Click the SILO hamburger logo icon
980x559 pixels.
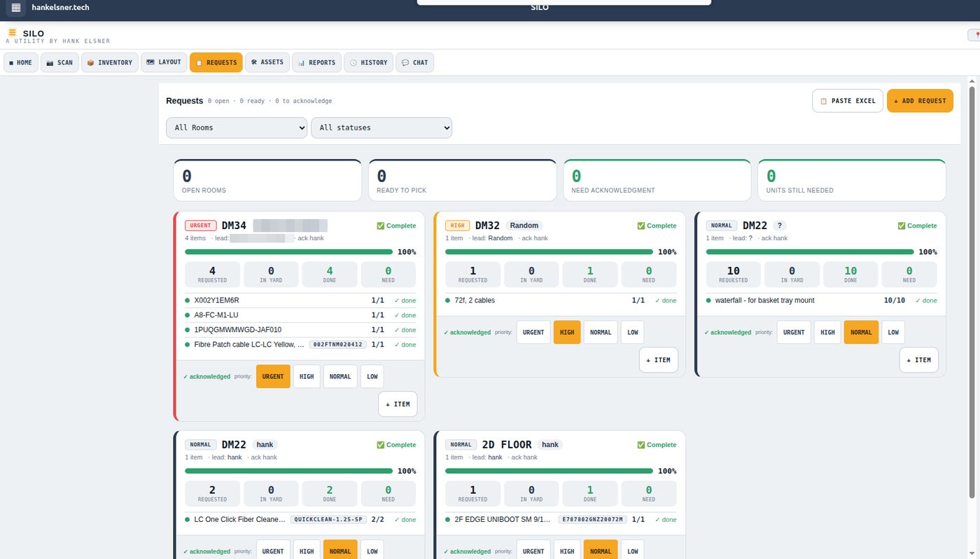[x=12, y=32]
